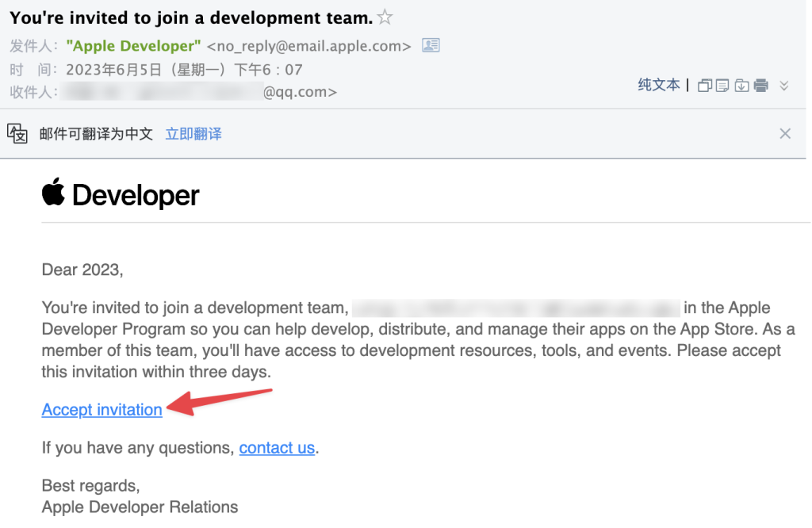Select the no_reply@email.apple.com sender address
This screenshot has height=528, width=812.
tap(309, 46)
